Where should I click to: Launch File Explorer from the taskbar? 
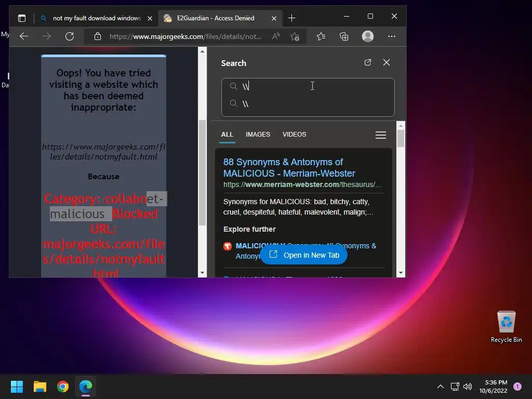point(39,387)
